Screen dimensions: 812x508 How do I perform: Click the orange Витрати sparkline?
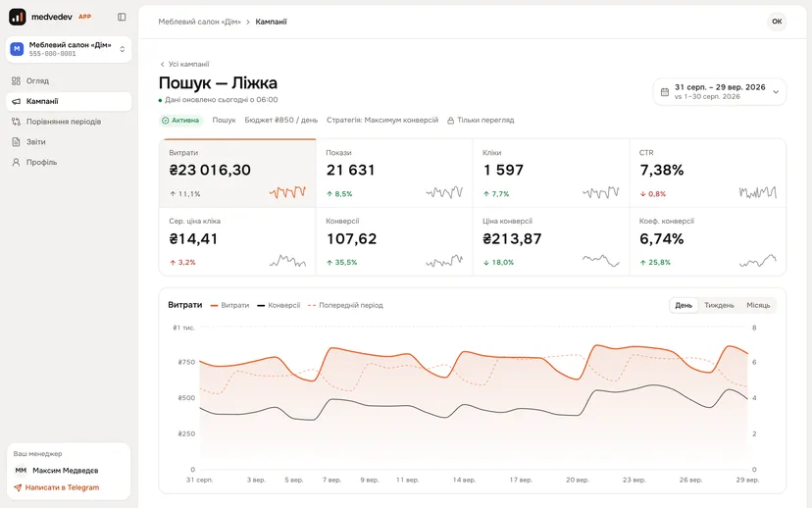(x=288, y=192)
